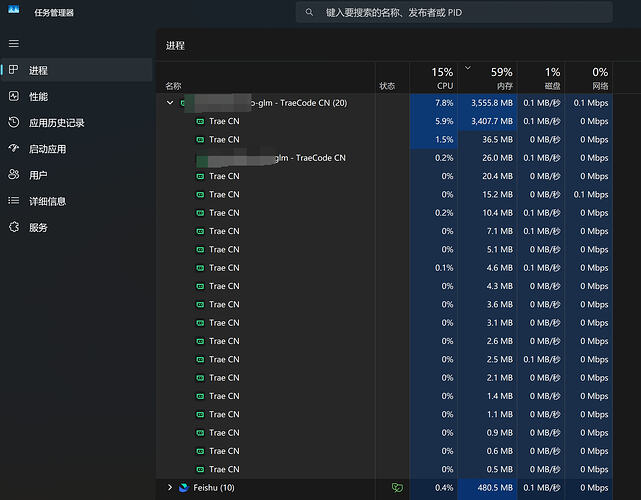Focus the process search input field
The width and height of the screenshot is (641, 500).
tap(454, 13)
